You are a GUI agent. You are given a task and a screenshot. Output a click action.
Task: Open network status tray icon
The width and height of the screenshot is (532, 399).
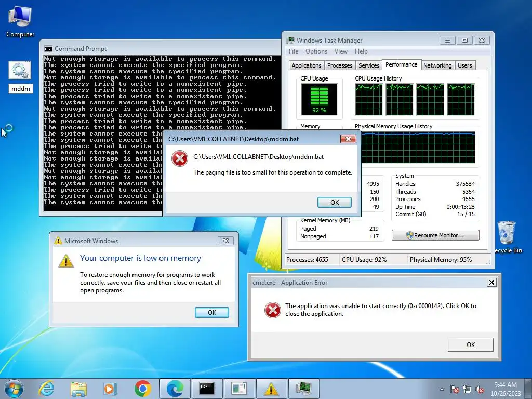(467, 389)
